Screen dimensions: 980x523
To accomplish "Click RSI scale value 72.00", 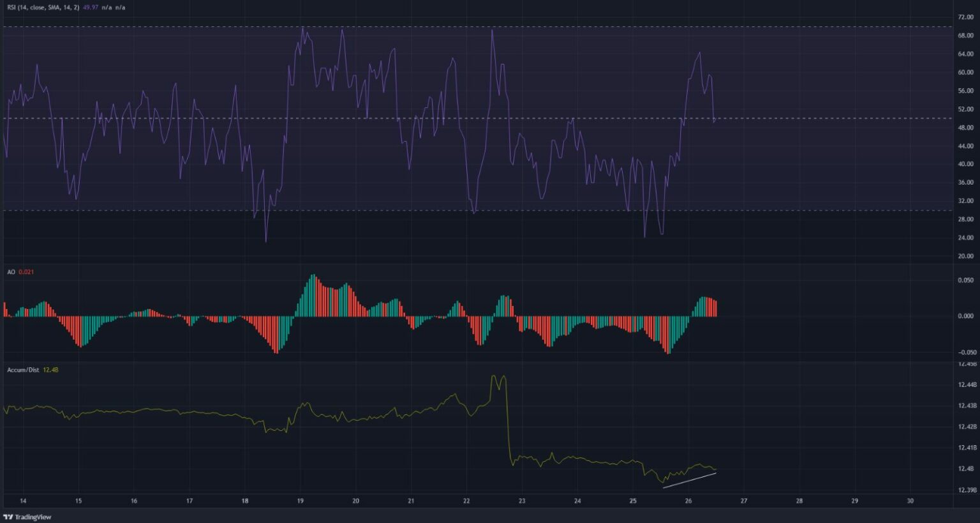I will pyautogui.click(x=966, y=17).
